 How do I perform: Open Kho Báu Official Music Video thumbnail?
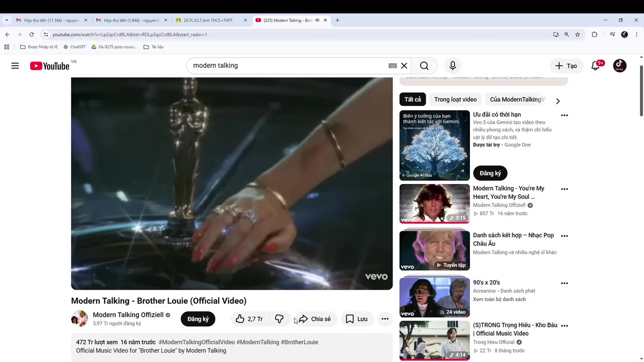click(x=435, y=340)
